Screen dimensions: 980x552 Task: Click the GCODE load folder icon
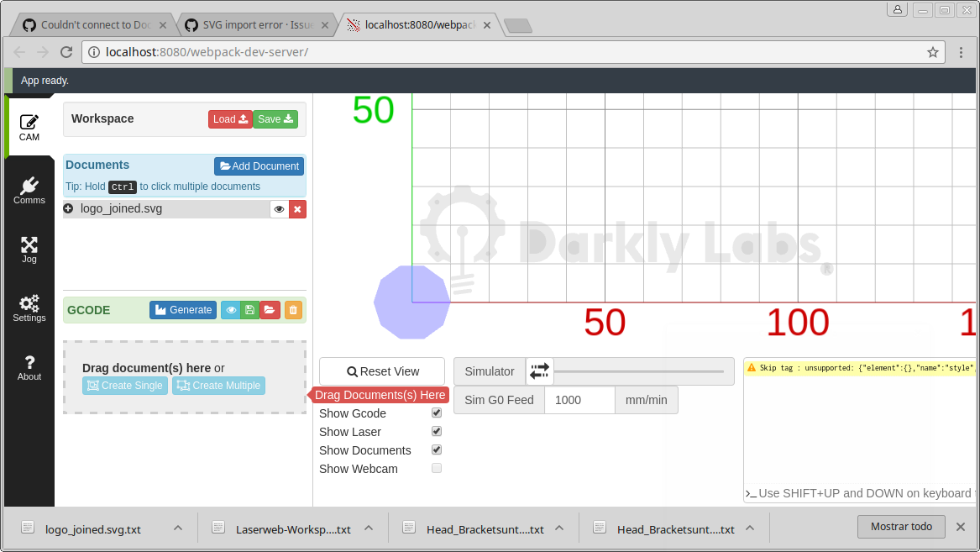270,310
